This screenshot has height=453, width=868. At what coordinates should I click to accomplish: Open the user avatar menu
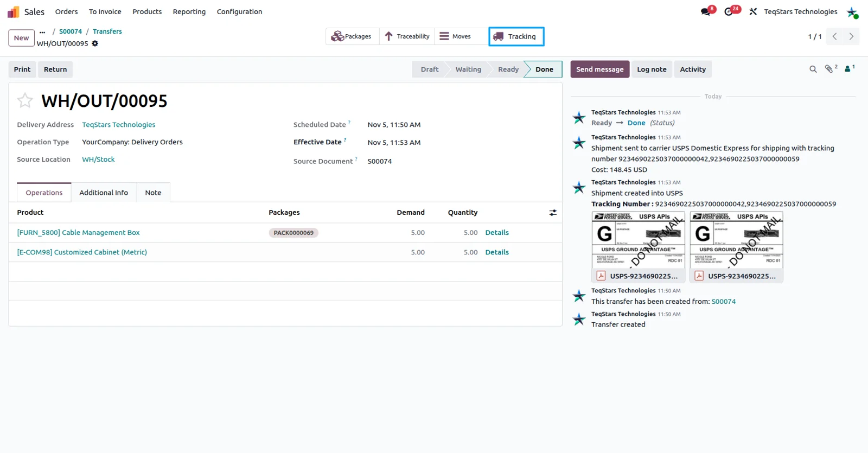(x=852, y=12)
